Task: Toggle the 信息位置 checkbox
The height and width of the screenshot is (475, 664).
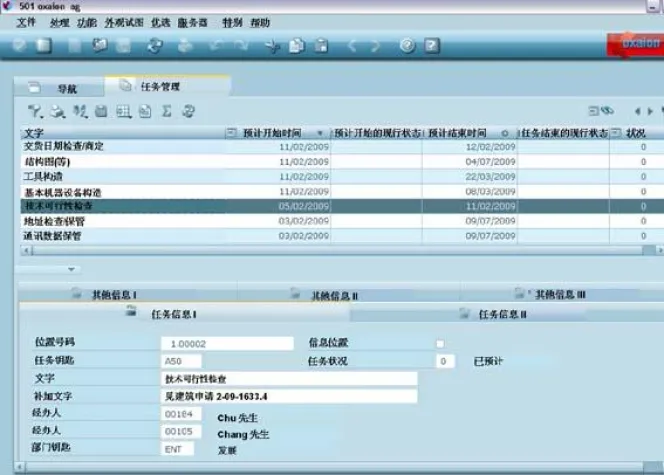Action: tap(440, 344)
